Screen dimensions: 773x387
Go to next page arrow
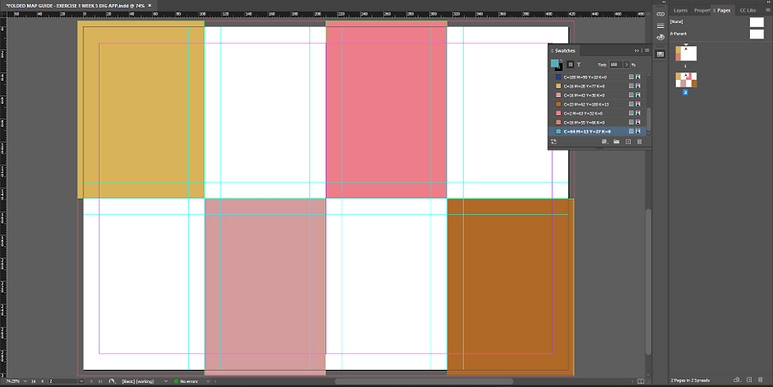tap(91, 381)
